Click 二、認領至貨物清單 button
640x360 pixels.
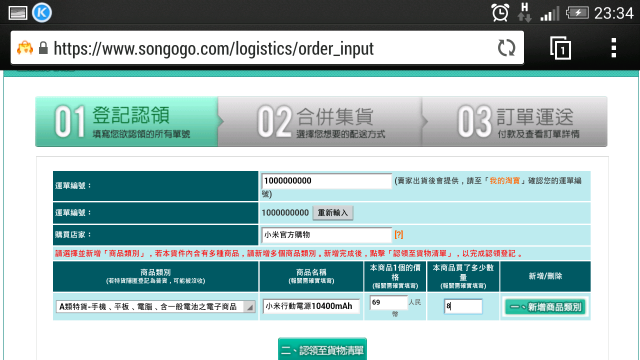[x=322, y=349]
